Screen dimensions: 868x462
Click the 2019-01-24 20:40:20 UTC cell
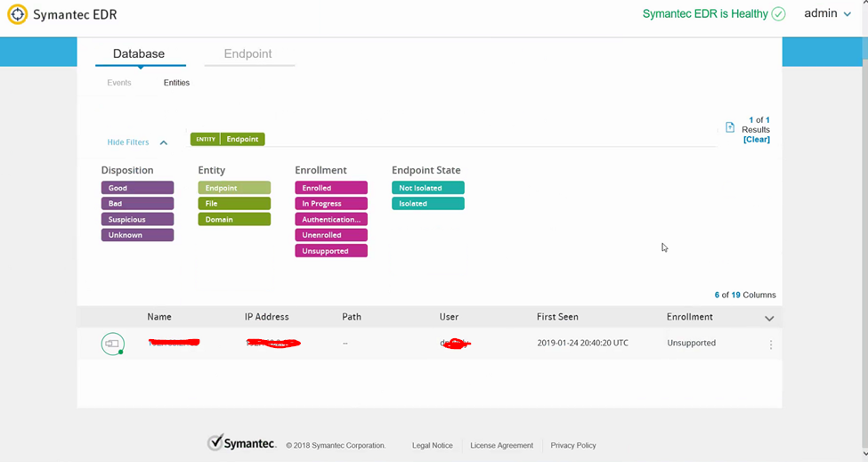click(x=582, y=343)
